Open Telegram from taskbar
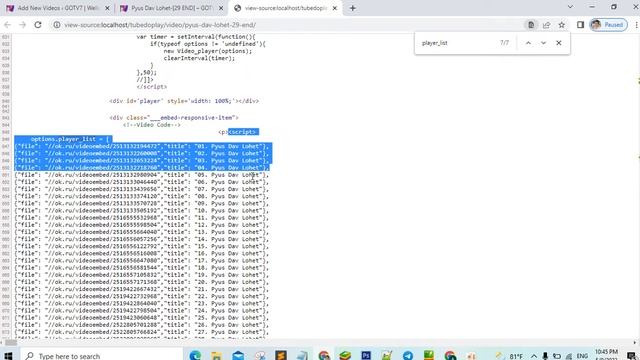The image size is (640, 360). tap(408, 356)
